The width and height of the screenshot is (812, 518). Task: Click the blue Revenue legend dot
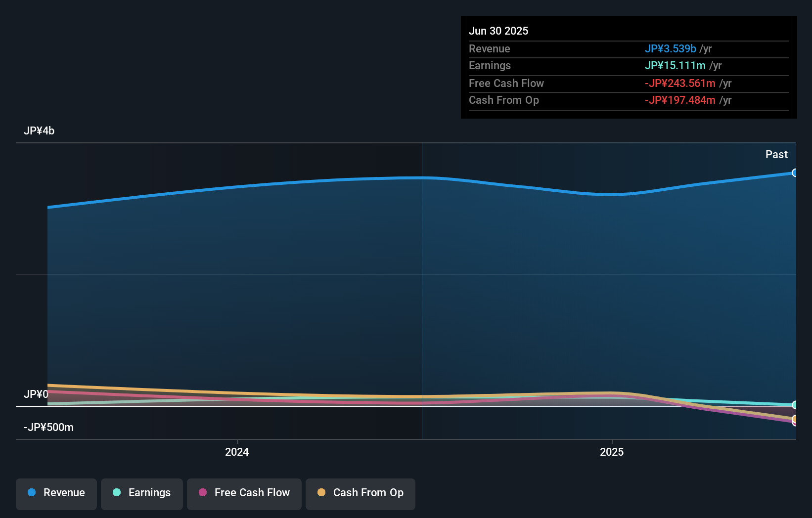coord(31,493)
